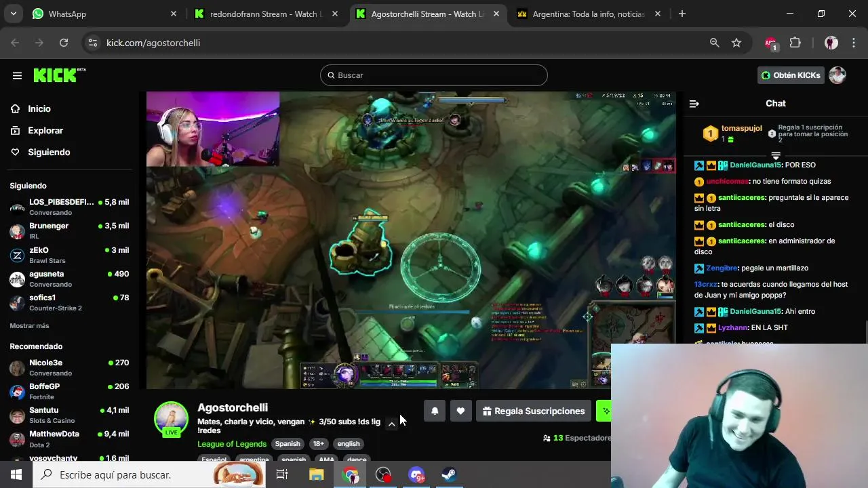Click the KICK logo

60,75
